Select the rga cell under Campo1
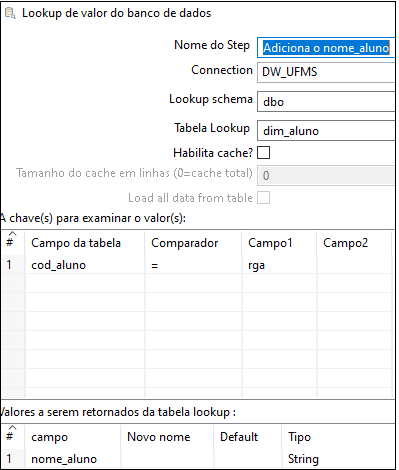Screen dimensions: 399x470 [279, 265]
